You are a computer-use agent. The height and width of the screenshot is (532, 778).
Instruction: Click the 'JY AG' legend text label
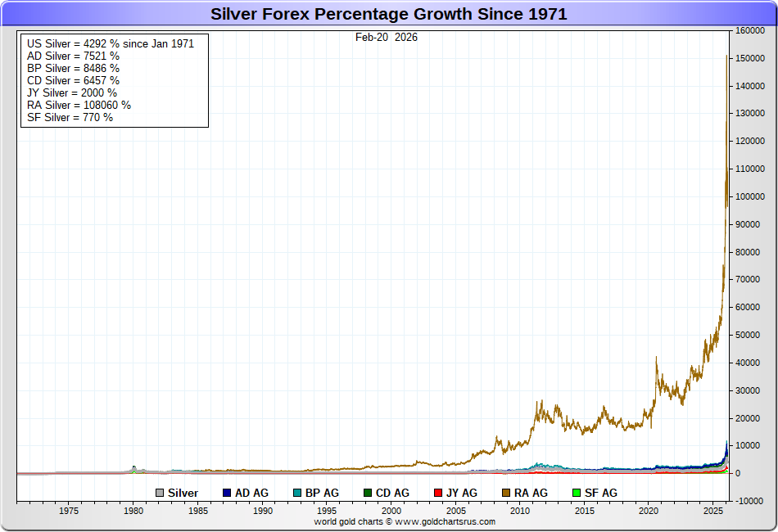463,493
